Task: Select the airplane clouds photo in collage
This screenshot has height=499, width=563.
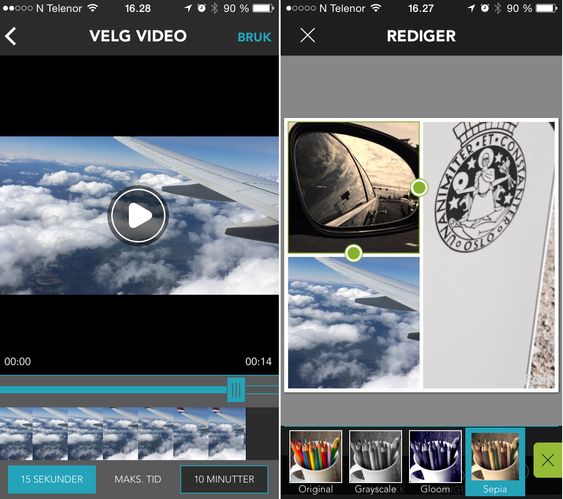Action: (354, 322)
